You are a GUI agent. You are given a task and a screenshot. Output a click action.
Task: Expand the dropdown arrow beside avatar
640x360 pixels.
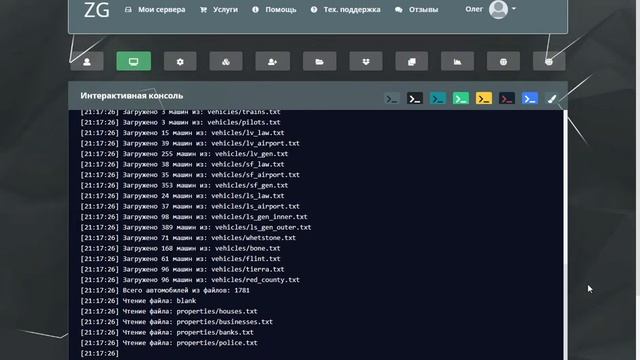513,9
